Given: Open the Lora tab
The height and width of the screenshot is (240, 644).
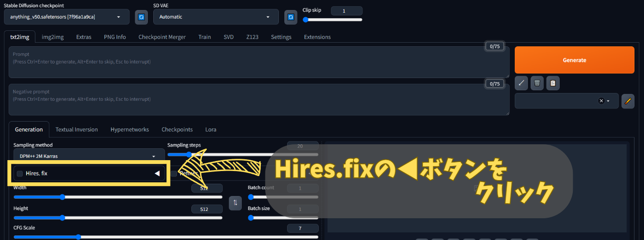Looking at the screenshot, I should pyautogui.click(x=210, y=129).
